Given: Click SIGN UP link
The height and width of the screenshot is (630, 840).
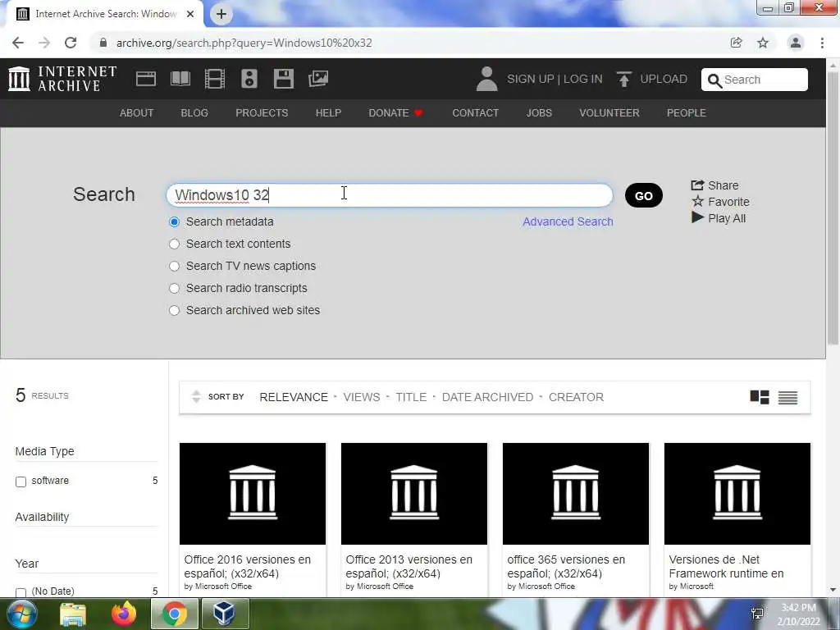Looking at the screenshot, I should click(531, 79).
